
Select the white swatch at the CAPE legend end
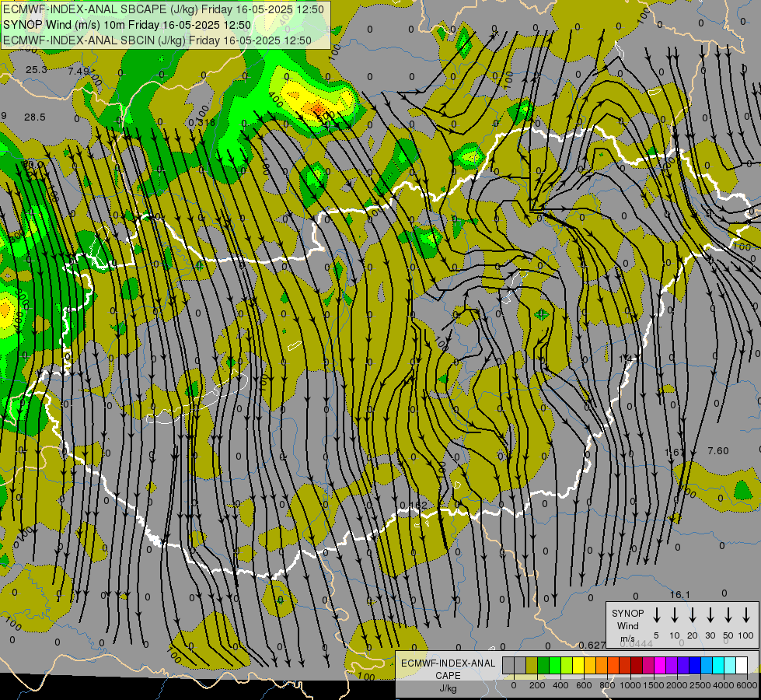tap(741, 665)
